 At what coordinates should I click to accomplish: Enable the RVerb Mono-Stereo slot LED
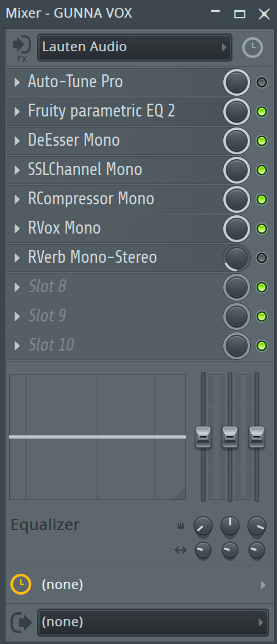[261, 258]
